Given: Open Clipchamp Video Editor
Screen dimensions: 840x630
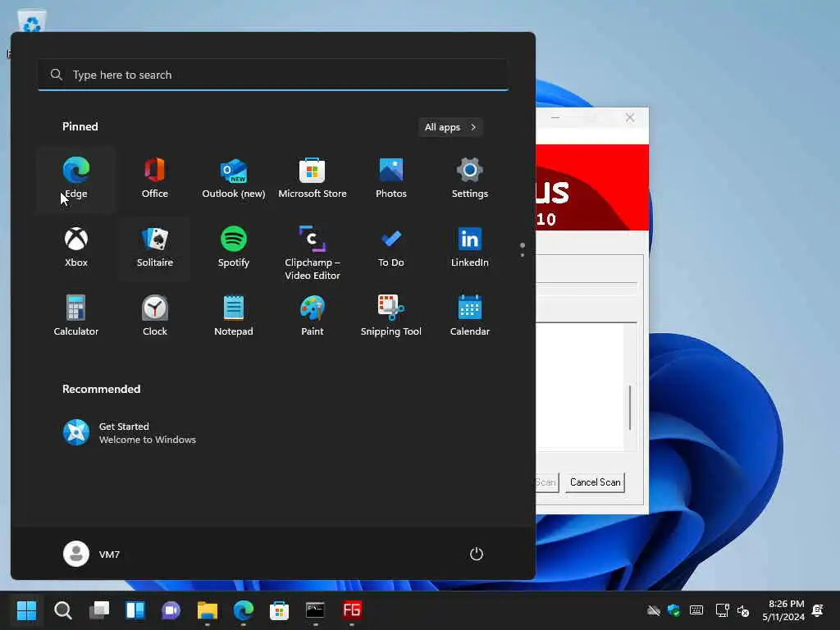Looking at the screenshot, I should [x=313, y=253].
